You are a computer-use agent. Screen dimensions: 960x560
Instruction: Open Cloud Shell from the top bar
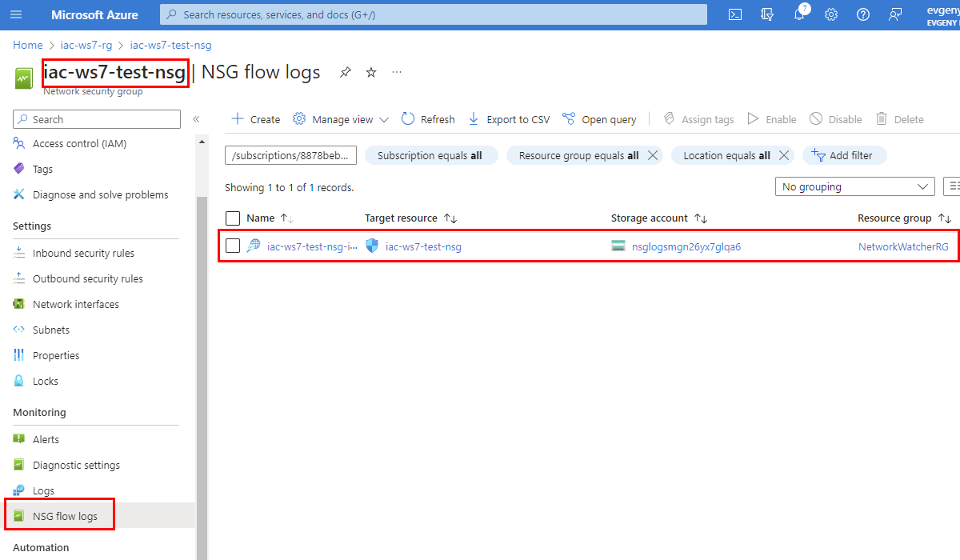pyautogui.click(x=735, y=14)
